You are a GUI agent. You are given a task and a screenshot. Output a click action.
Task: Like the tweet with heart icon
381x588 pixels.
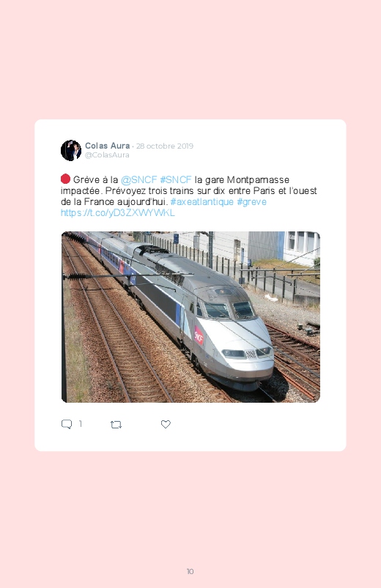[x=166, y=424]
